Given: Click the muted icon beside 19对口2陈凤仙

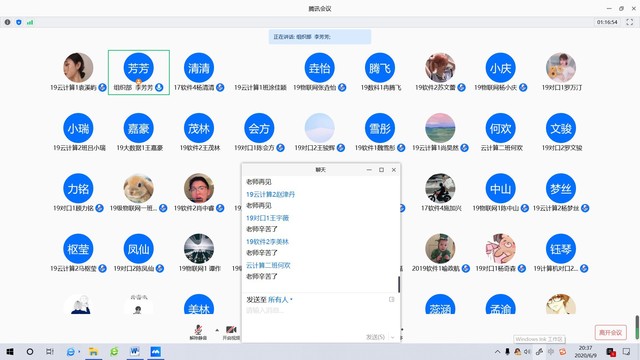Looking at the screenshot, I should [x=160, y=268].
